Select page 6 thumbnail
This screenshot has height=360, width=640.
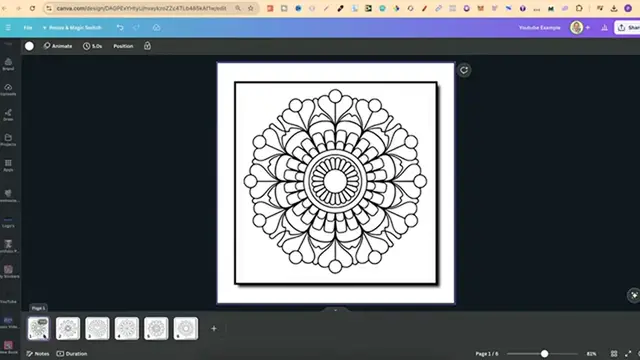[x=186, y=328]
